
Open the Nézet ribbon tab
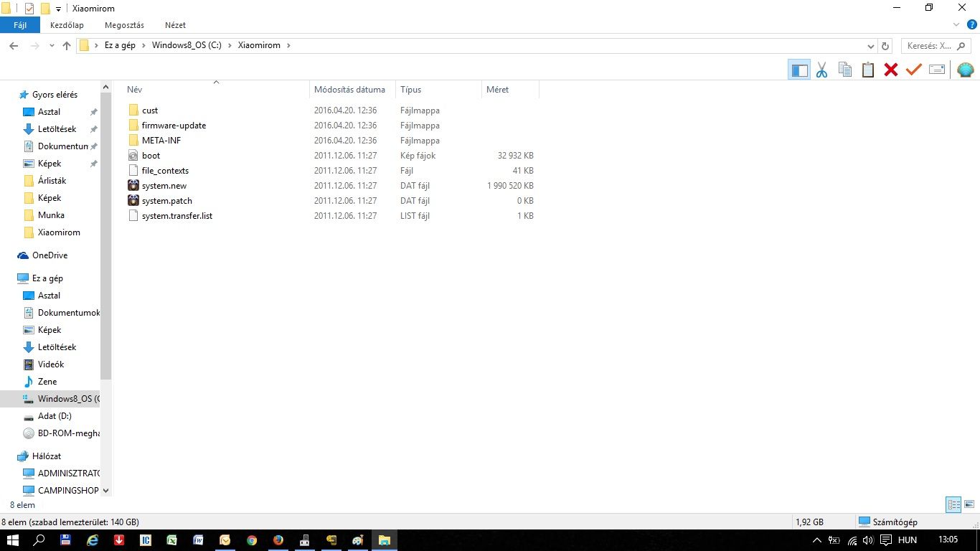(175, 25)
